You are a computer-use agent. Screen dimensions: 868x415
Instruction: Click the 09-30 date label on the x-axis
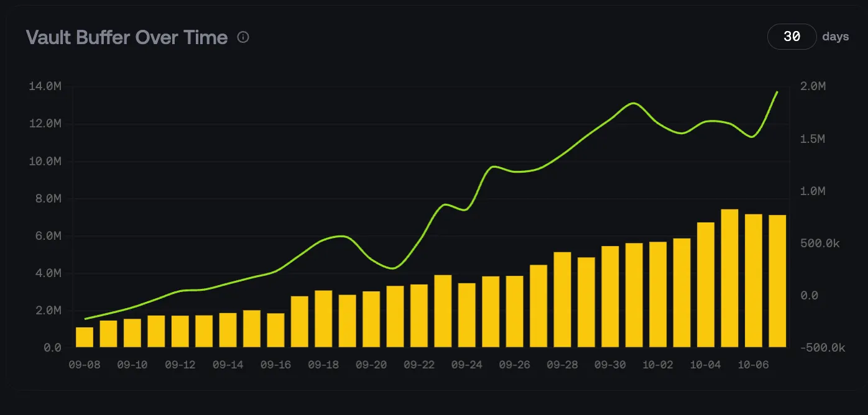610,365
